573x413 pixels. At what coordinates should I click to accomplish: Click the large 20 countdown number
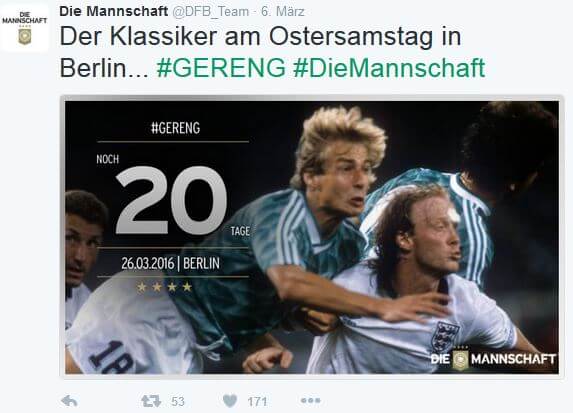(x=171, y=200)
